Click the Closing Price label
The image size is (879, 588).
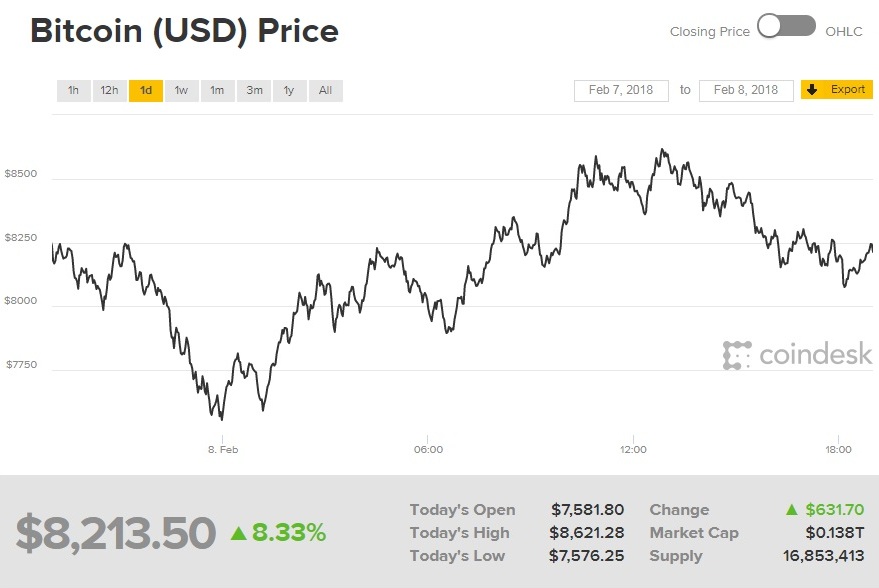[709, 32]
